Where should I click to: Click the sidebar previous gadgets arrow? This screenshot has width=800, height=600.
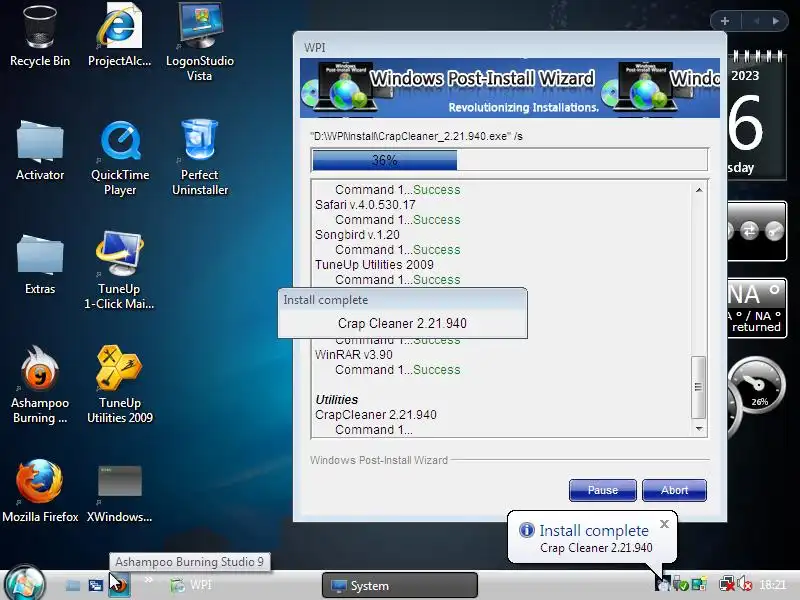tap(756, 21)
